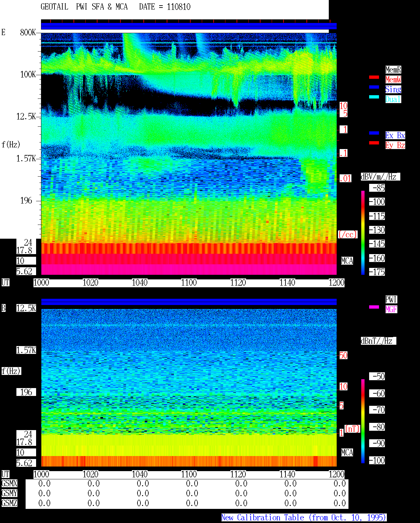The height and width of the screenshot is (523, 420).
Task: Select the Ex Bx legend label
Action: click(x=395, y=135)
